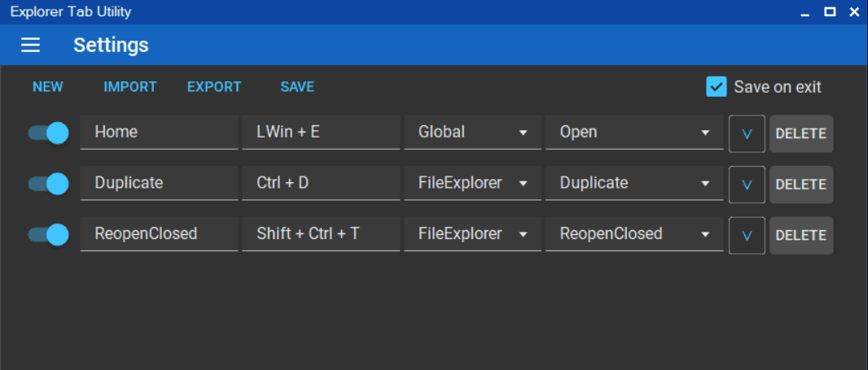Turn off the Duplicate hotkey toggle
This screenshot has height=370, width=868.
(49, 184)
